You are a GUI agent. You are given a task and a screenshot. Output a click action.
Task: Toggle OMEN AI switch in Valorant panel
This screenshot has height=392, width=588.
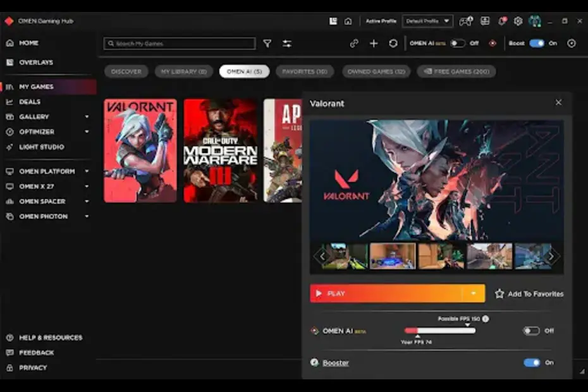531,331
